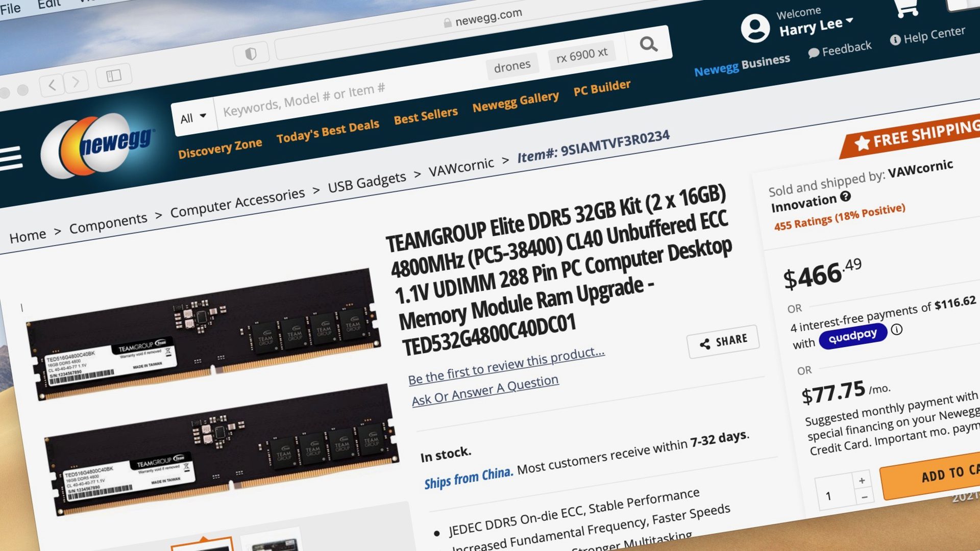
Task: Click the Safari back arrow
Action: pyautogui.click(x=52, y=85)
